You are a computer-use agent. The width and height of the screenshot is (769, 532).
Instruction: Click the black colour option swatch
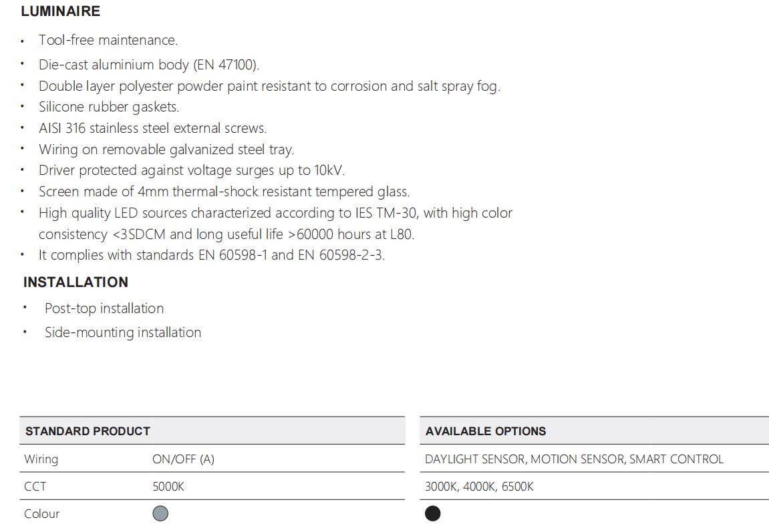(x=432, y=513)
